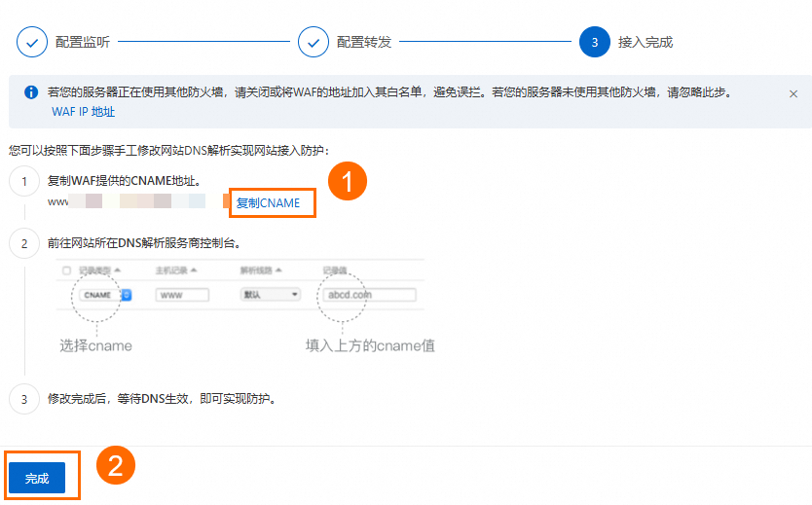The image size is (812, 505).
Task: Click the blue info icon in notice
Action: (x=31, y=92)
